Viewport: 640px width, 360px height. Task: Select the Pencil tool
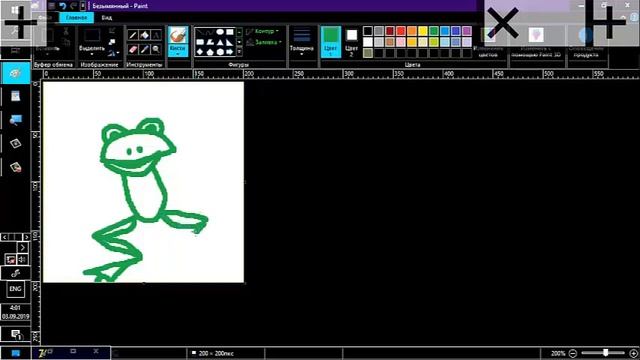coord(133,36)
